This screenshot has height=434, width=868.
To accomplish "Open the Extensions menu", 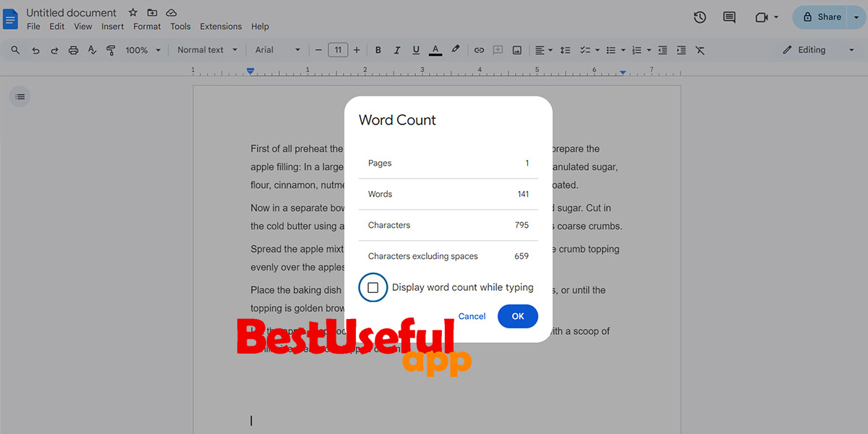I will [221, 26].
